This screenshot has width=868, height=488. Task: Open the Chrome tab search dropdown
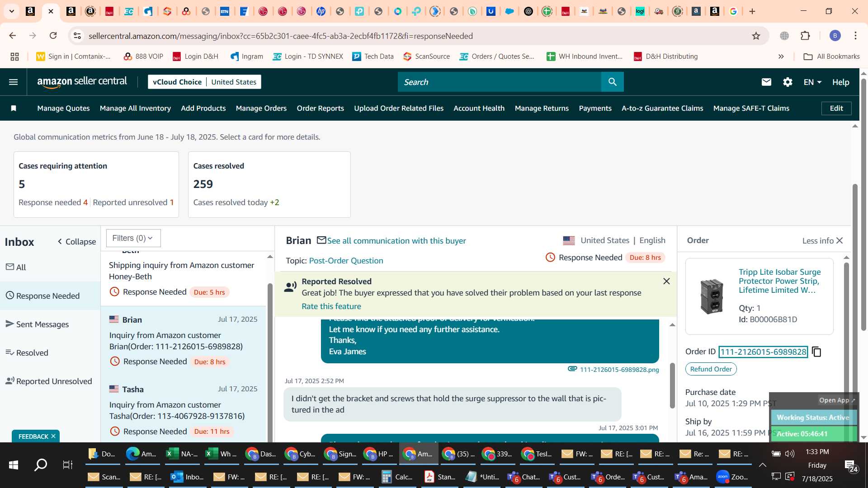pos(12,11)
